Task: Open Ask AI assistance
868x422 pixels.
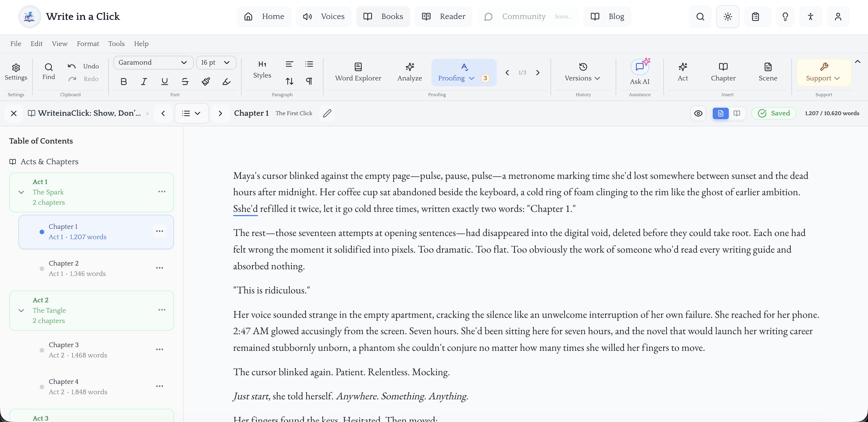Action: [640, 71]
